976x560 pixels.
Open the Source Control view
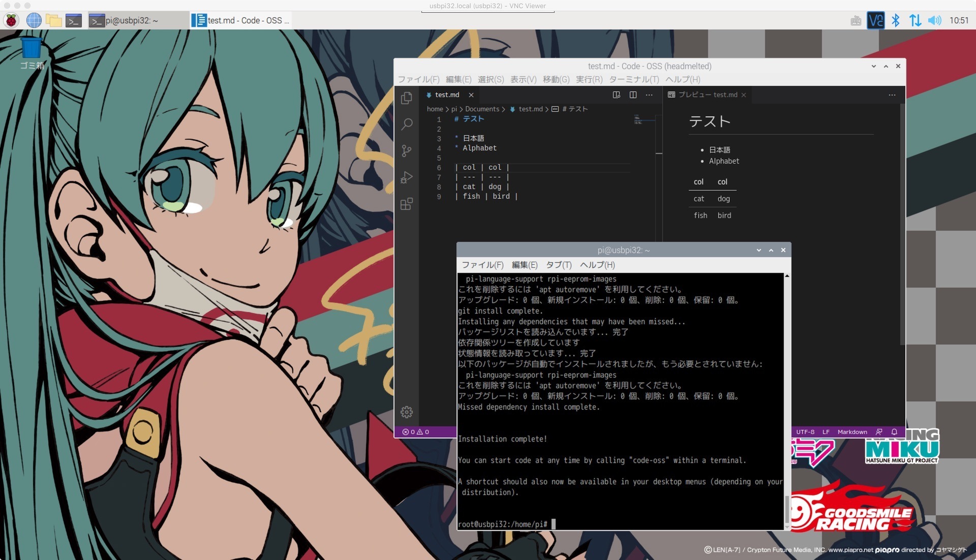click(x=407, y=151)
